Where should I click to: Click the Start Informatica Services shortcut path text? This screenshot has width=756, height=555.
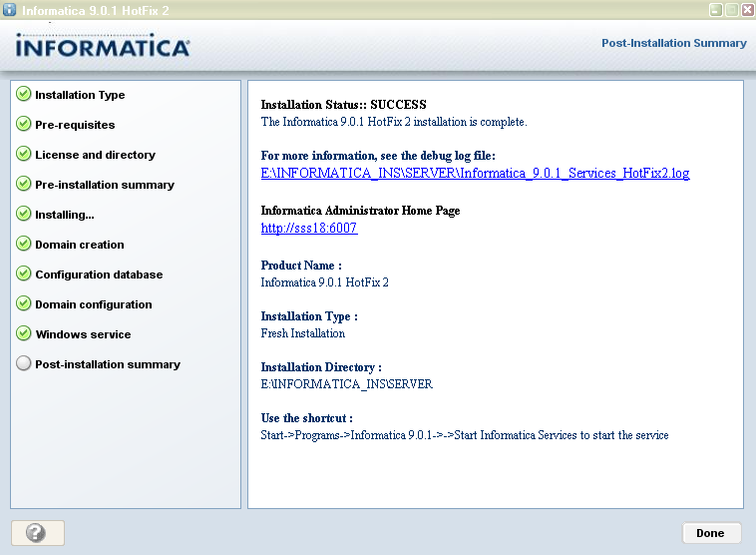465,435
